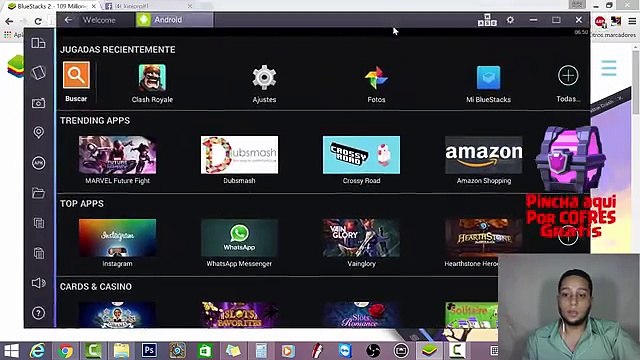
Task: Click browser tab BlueStacks 2
Action: click(51, 6)
